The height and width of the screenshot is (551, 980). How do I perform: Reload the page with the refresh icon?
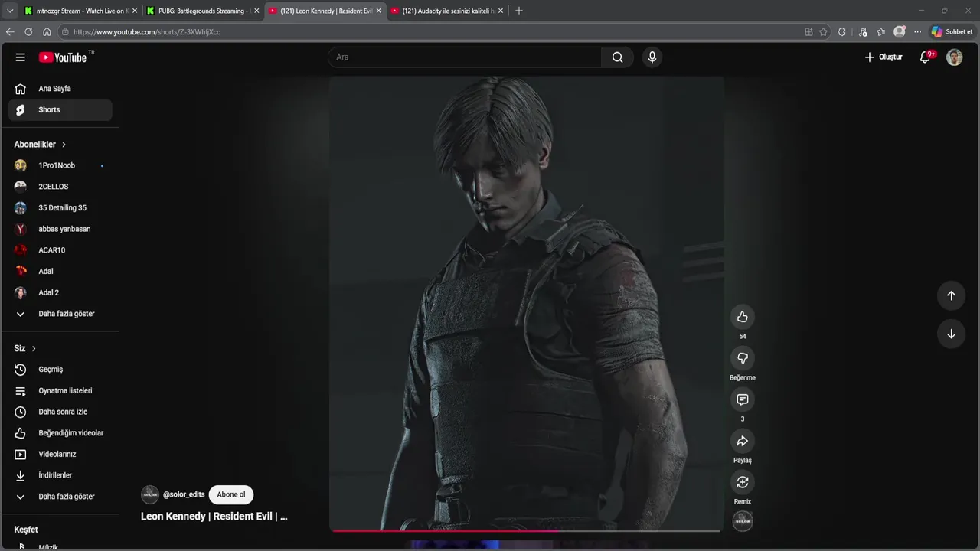tap(28, 32)
